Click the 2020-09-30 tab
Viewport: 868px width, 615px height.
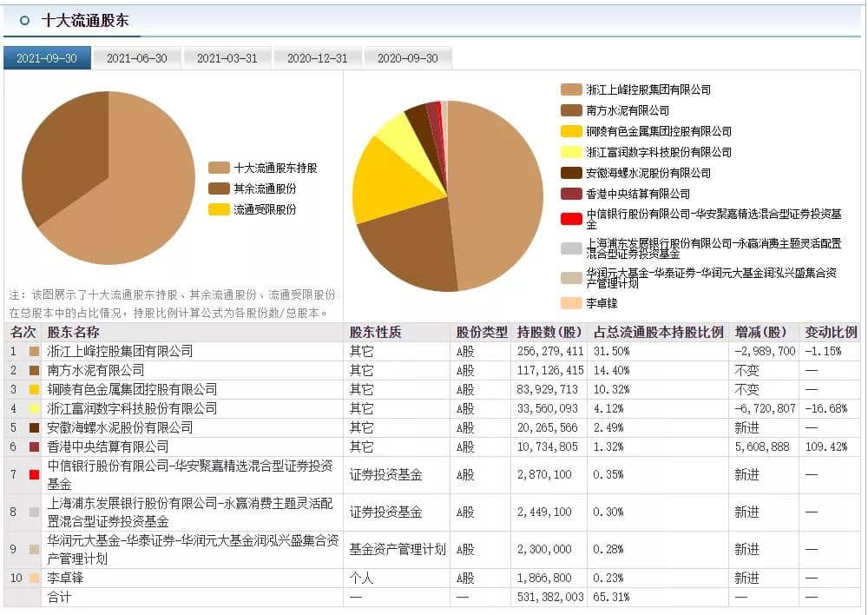coord(407,58)
